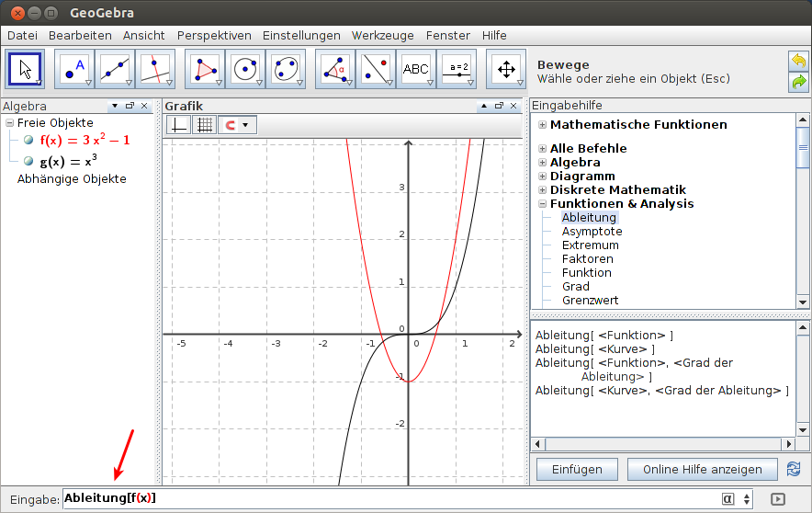Select the Reflect about Line tool
This screenshot has height=513, width=812.
pos(376,69)
